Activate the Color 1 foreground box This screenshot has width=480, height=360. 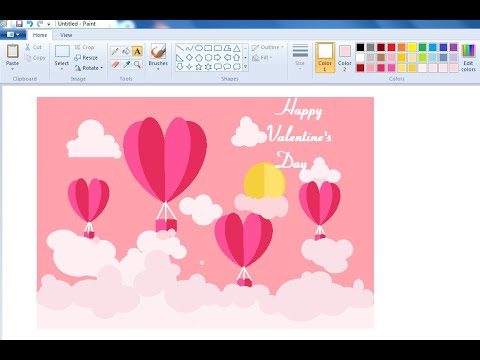tap(325, 57)
